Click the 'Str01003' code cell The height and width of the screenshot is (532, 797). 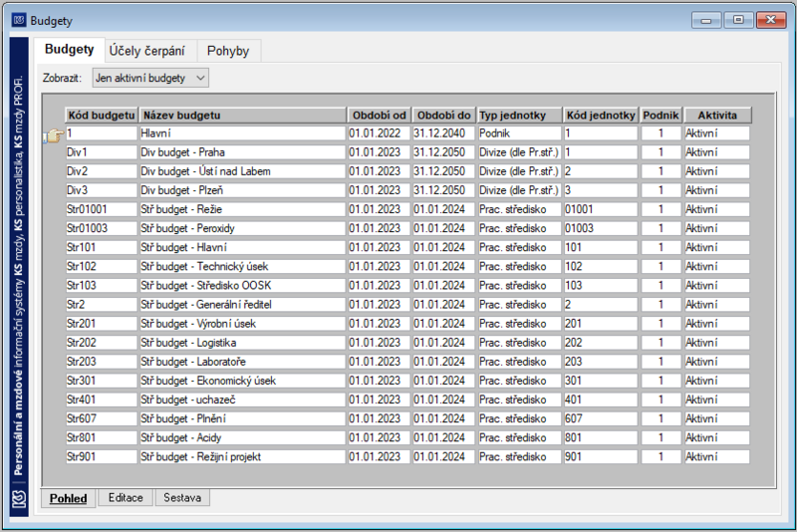coord(102,229)
